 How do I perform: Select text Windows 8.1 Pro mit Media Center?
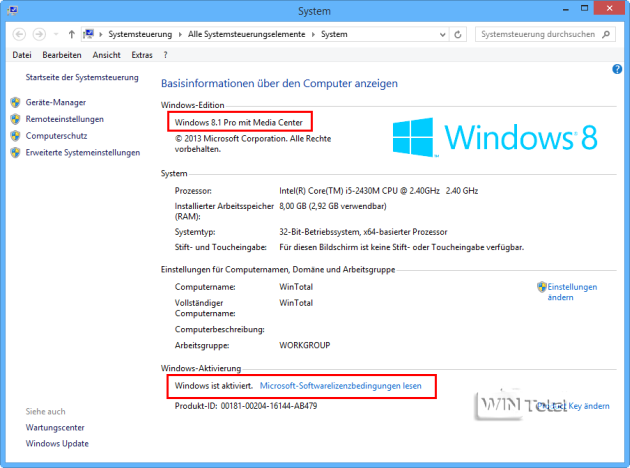tap(239, 123)
